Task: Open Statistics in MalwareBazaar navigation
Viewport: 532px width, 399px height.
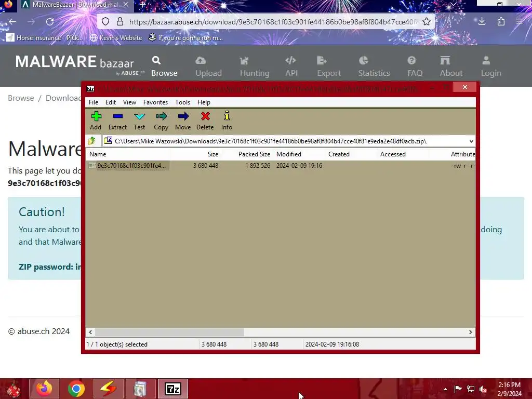Action: click(x=374, y=66)
